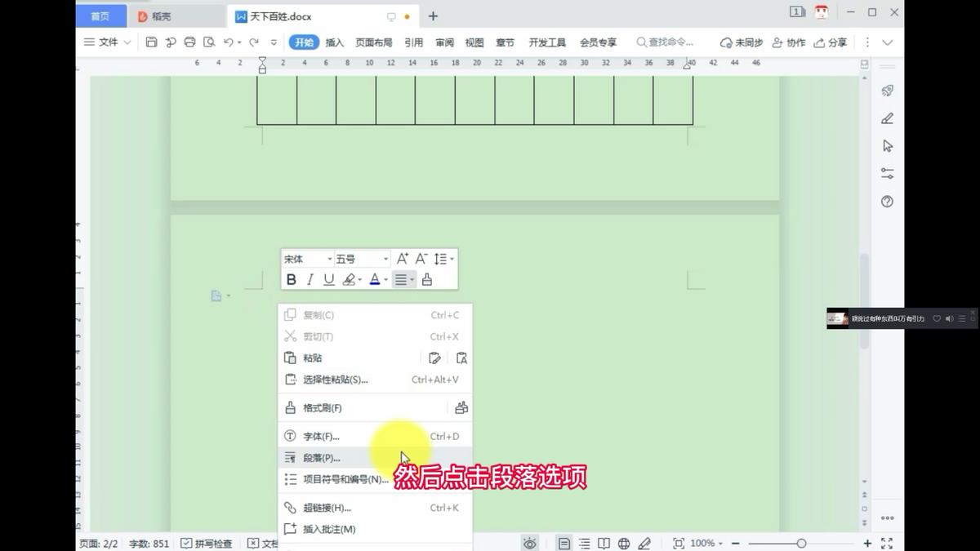Click the Undo icon
This screenshot has width=980, height=551.
[229, 42]
